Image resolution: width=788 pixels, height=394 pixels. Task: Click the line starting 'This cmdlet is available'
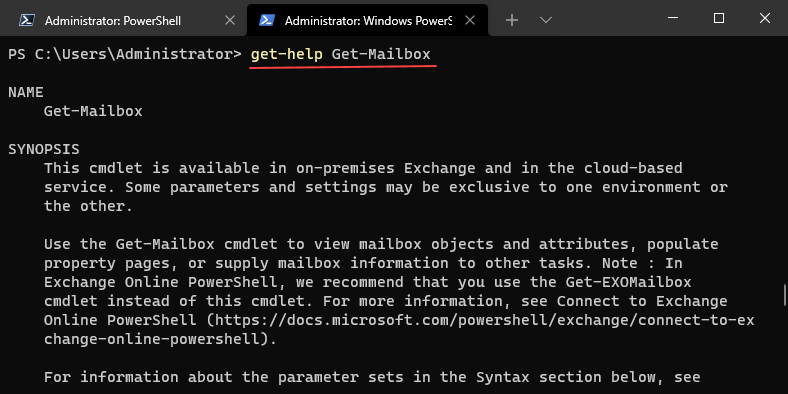pyautogui.click(x=363, y=168)
